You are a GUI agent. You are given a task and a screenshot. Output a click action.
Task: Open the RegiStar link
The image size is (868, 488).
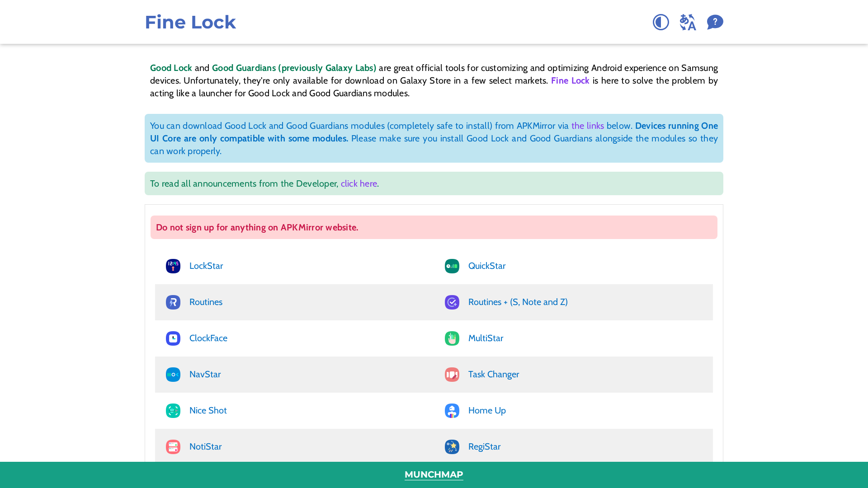point(484,446)
